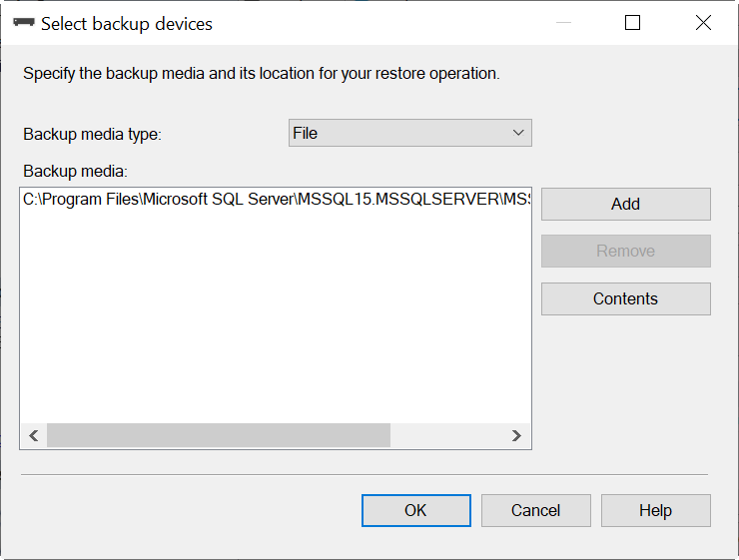Click the right arrow of horizontal scrollbar

coord(516,435)
